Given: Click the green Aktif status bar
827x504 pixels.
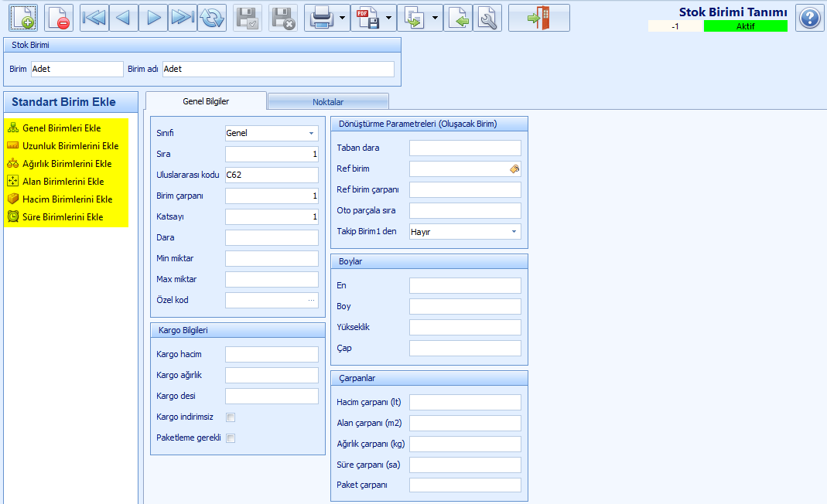Looking at the screenshot, I should click(x=745, y=26).
